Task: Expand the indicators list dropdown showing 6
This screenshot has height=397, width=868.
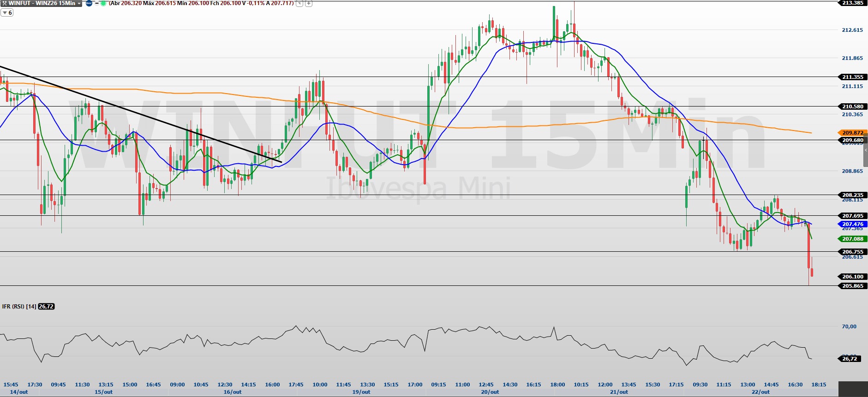Action: point(7,13)
